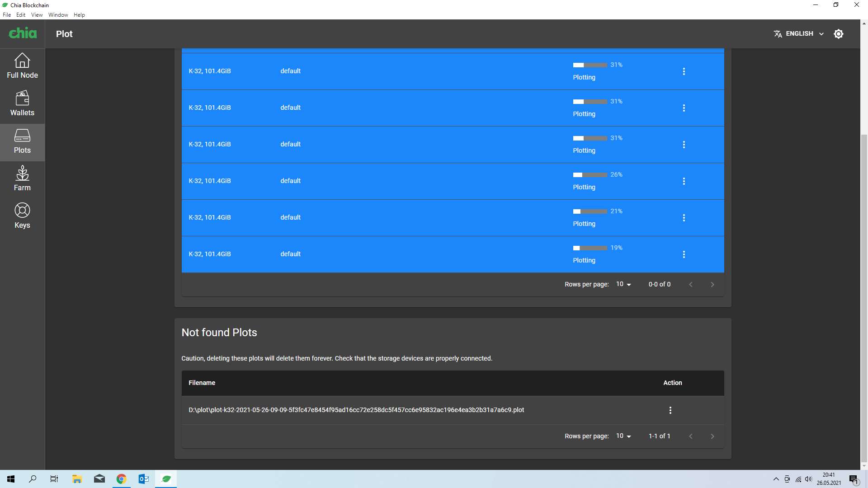Open Google Chrome from the taskbar
868x488 pixels.
pyautogui.click(x=121, y=479)
